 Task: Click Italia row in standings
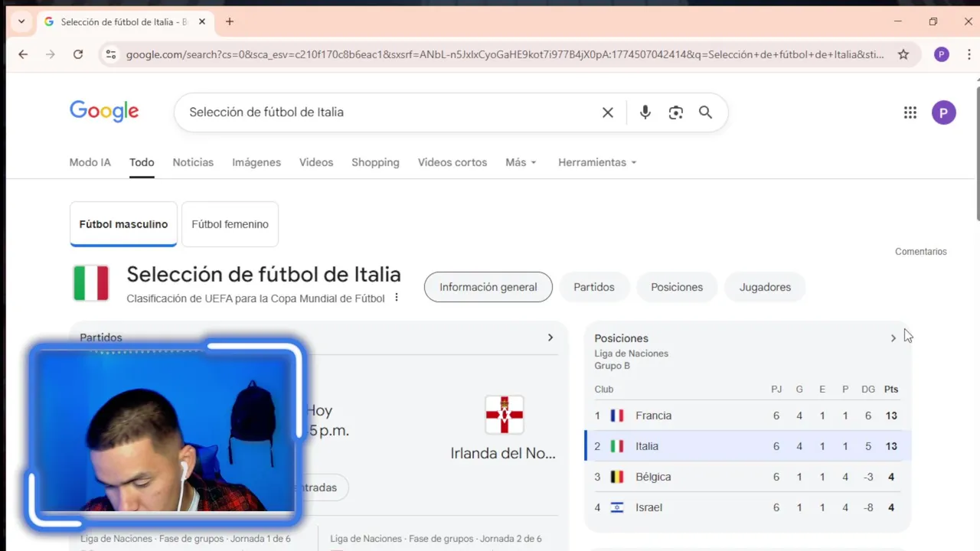(x=748, y=446)
